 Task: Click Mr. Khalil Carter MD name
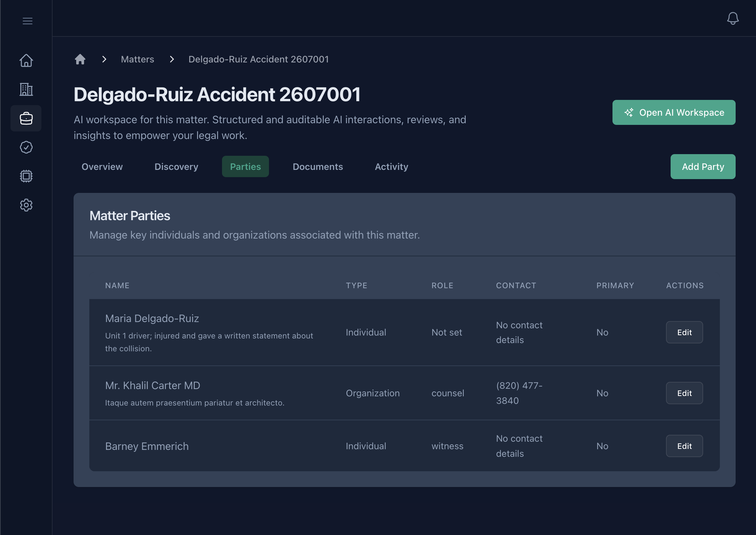click(x=152, y=385)
